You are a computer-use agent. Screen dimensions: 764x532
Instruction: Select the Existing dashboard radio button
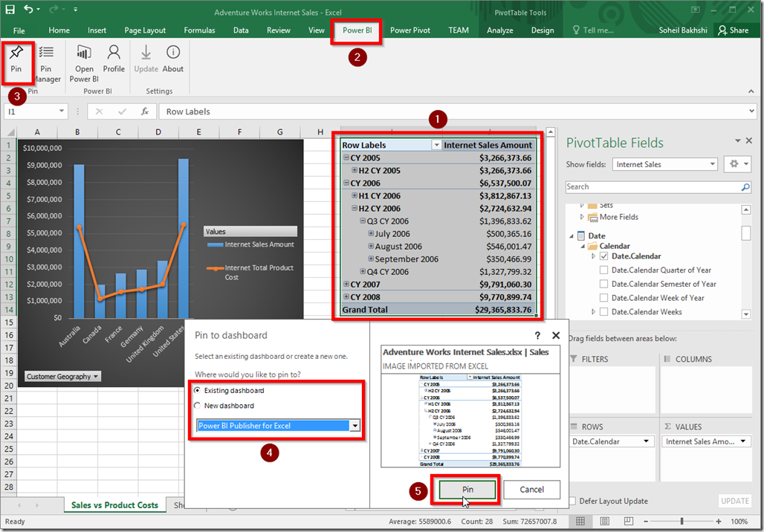pos(198,391)
